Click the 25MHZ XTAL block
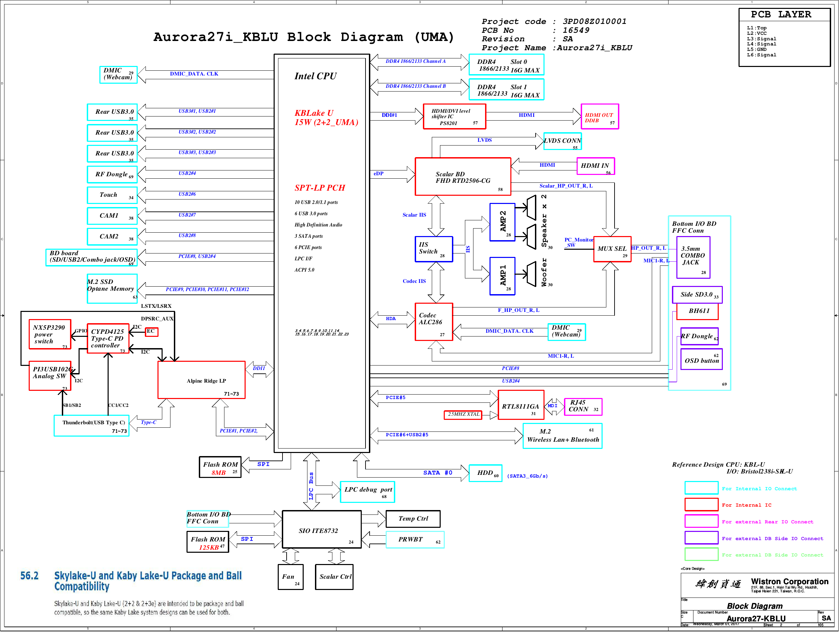This screenshot has width=840, height=632. tap(463, 415)
